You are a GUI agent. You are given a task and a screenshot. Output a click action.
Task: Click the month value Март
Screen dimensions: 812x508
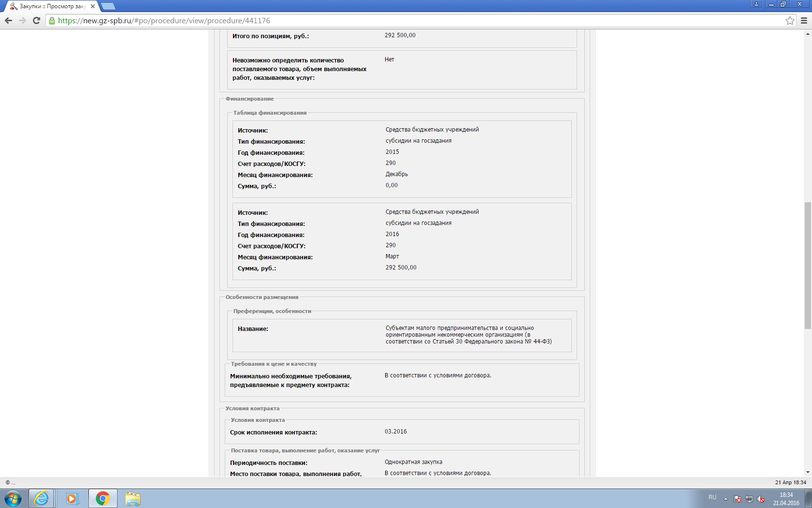click(x=392, y=256)
